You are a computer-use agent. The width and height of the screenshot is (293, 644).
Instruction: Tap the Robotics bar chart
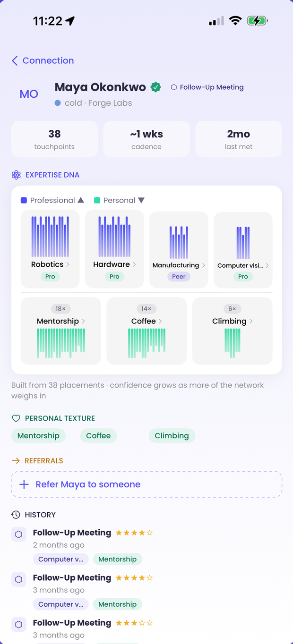pyautogui.click(x=50, y=237)
